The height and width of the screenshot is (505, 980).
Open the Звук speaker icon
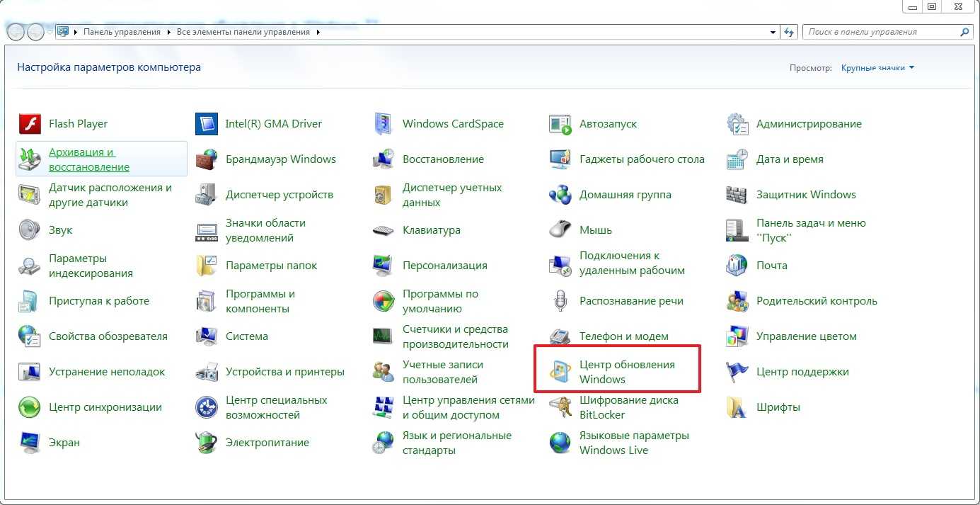coord(28,230)
